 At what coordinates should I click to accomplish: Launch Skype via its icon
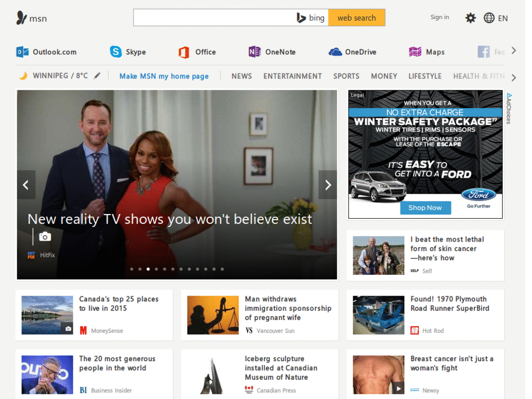[114, 52]
